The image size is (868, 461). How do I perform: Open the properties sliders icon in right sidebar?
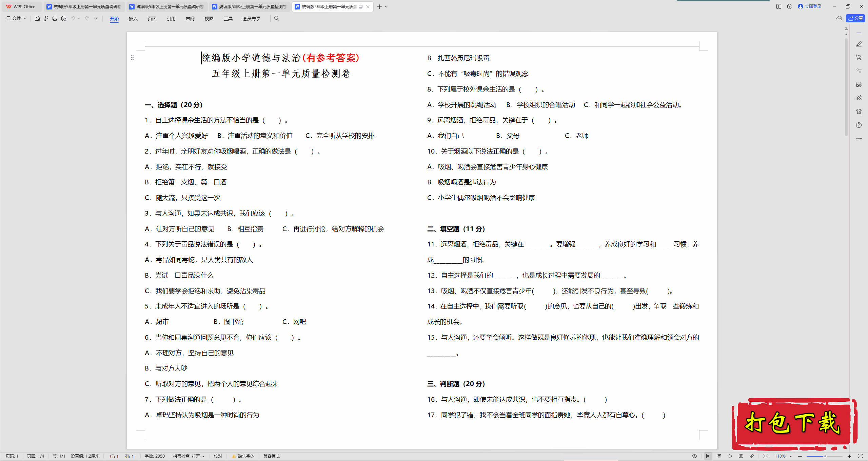[859, 71]
